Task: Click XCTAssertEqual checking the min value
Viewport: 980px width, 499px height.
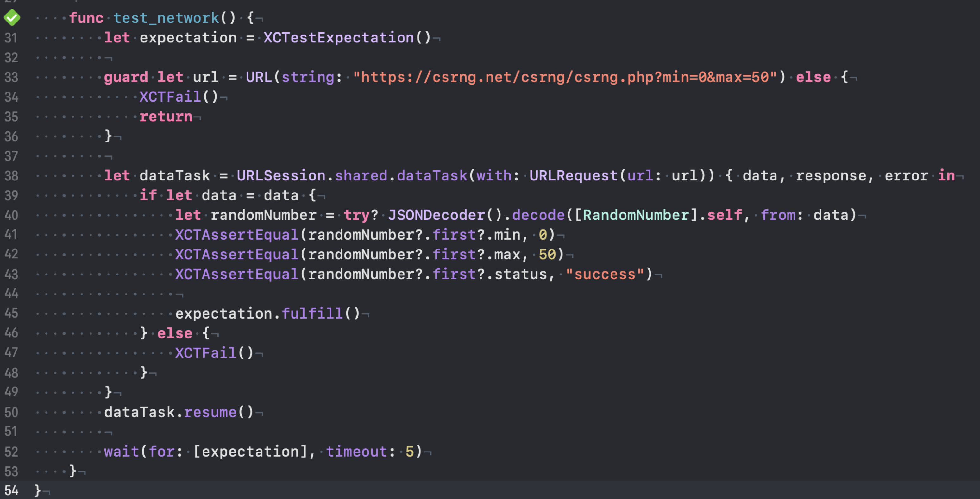Action: pyautogui.click(x=237, y=235)
